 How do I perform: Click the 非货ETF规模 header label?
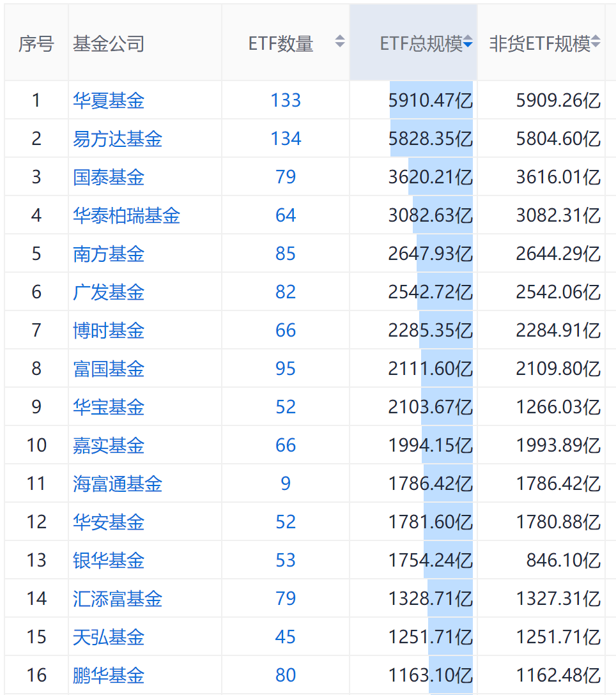540,44
